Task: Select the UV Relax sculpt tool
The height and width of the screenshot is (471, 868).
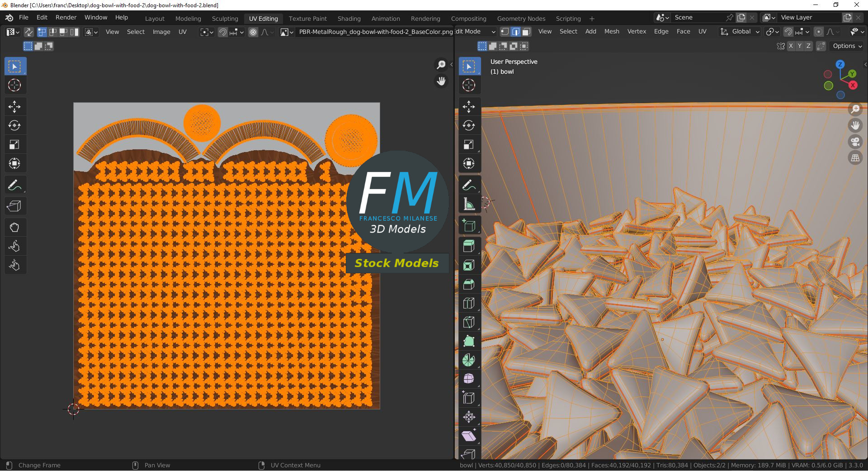Action: click(14, 246)
